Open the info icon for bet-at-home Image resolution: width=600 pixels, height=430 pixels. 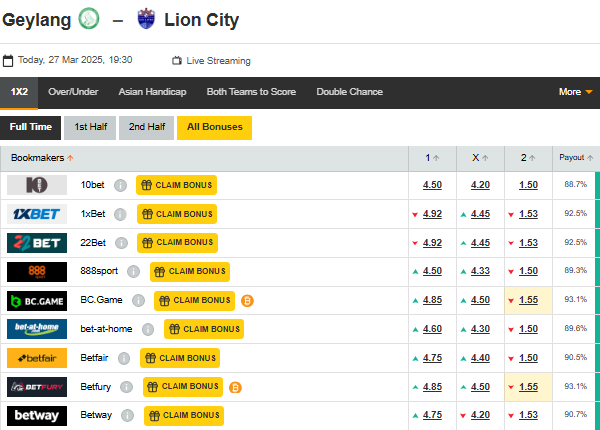click(148, 329)
